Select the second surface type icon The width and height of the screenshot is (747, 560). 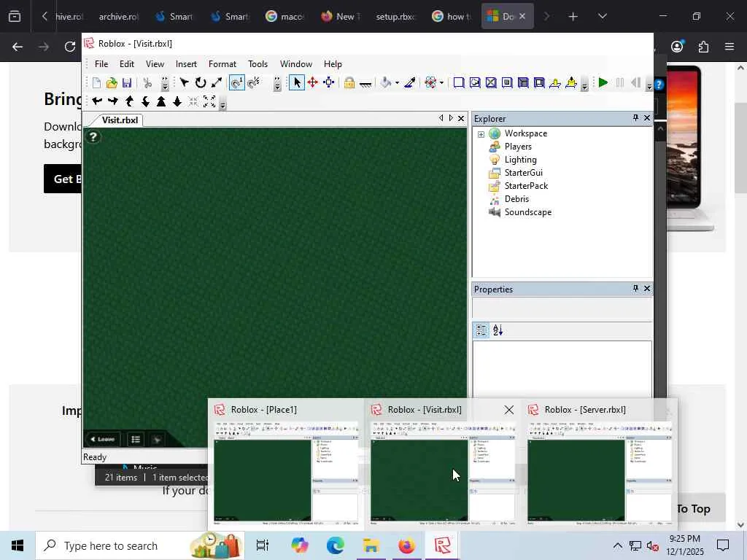pos(475,83)
